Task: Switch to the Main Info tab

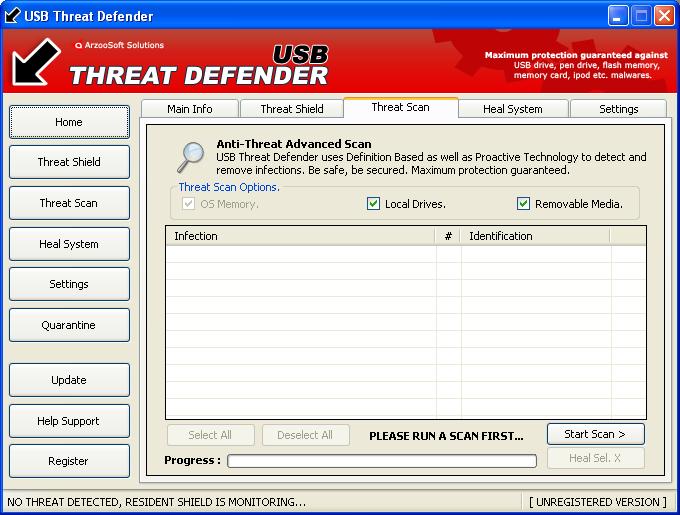Action: pyautogui.click(x=190, y=109)
